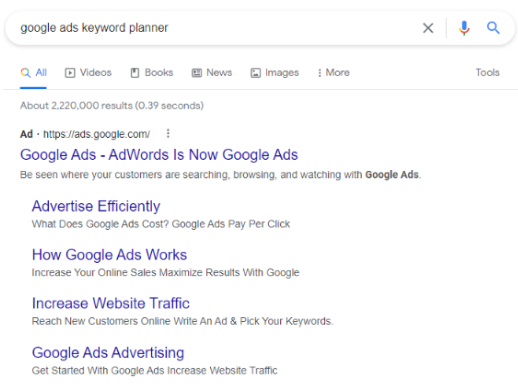The image size is (518, 392).
Task: Select the All results tab
Action: (33, 73)
